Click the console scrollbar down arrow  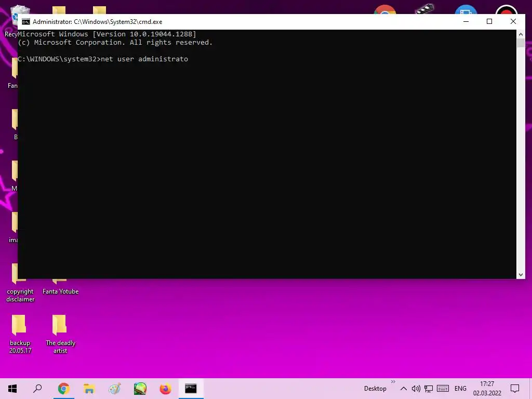pos(521,275)
